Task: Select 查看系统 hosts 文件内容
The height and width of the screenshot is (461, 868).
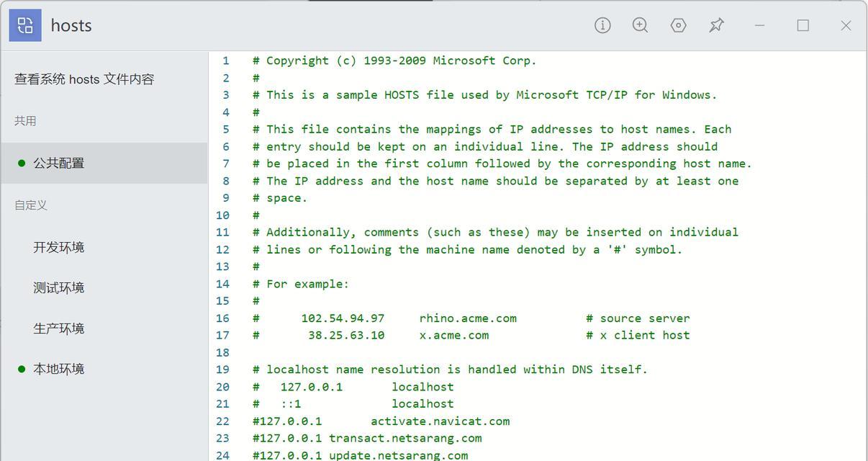Action: (x=84, y=79)
